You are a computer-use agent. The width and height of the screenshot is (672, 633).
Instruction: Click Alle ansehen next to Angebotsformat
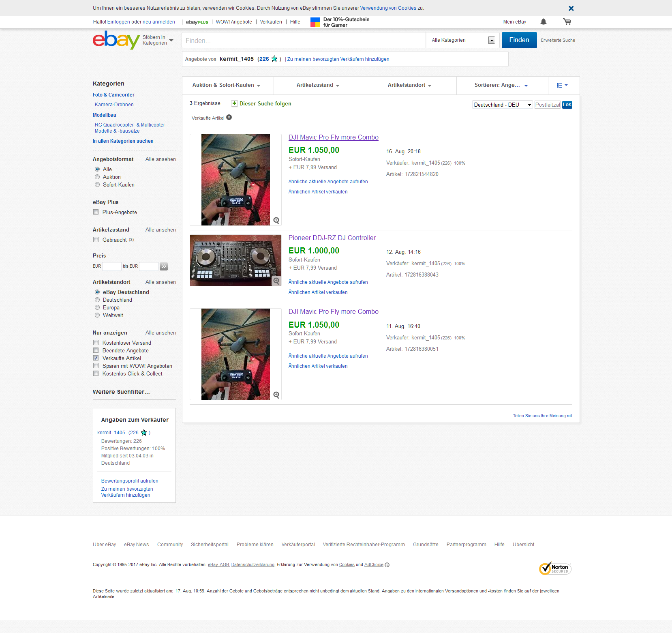coord(161,159)
